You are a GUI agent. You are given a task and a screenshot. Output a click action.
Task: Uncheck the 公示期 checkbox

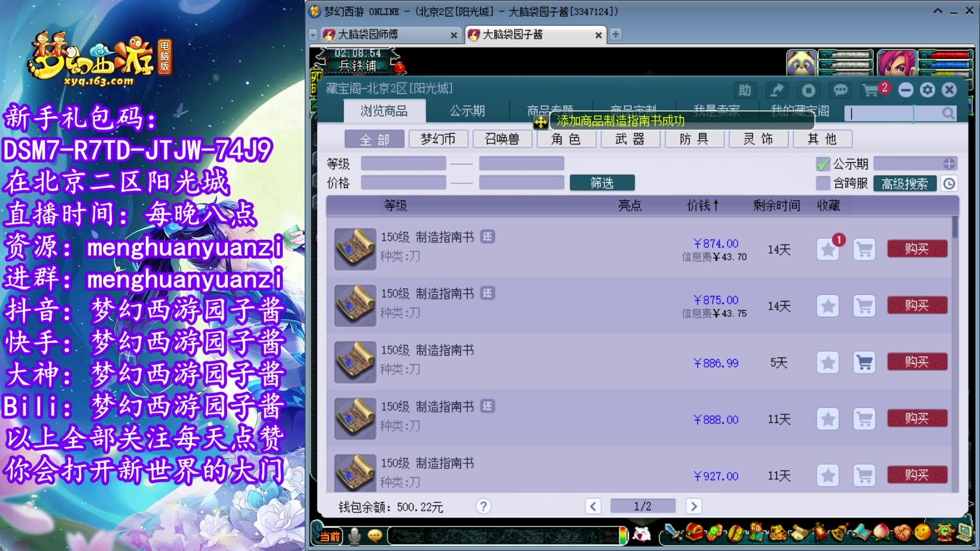click(x=823, y=164)
